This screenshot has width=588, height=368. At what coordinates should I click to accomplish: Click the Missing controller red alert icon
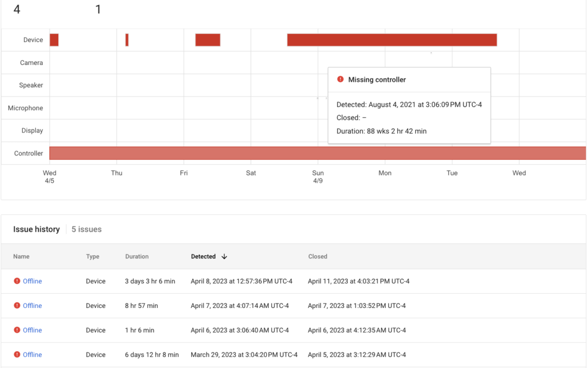340,79
